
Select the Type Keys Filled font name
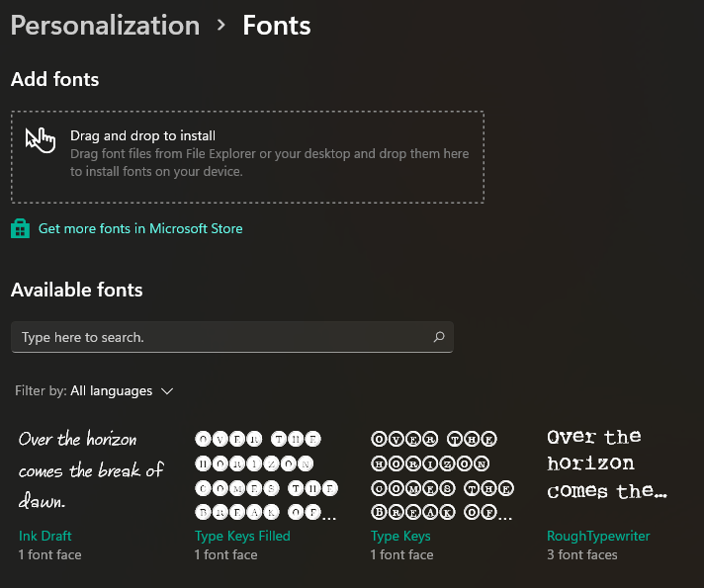[243, 536]
